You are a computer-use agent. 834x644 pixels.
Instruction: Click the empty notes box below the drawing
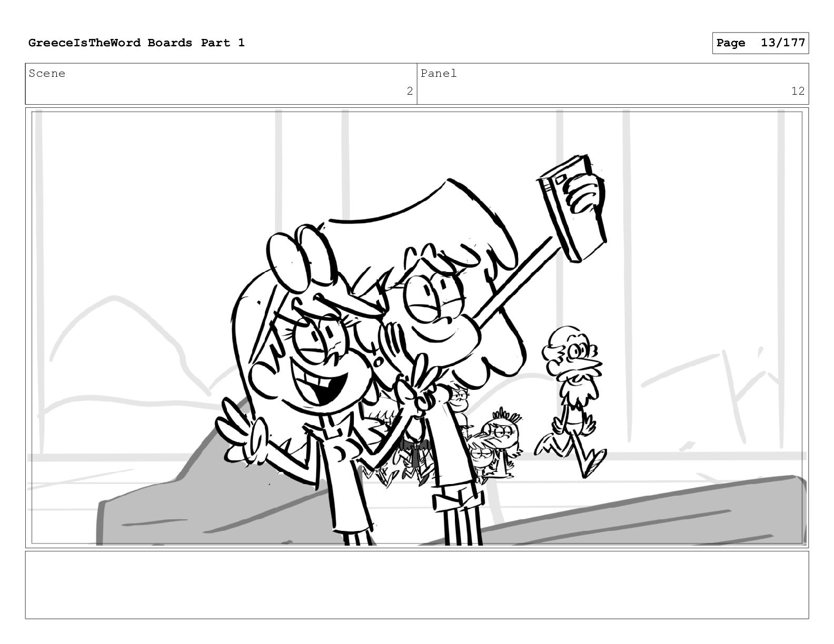click(417, 585)
